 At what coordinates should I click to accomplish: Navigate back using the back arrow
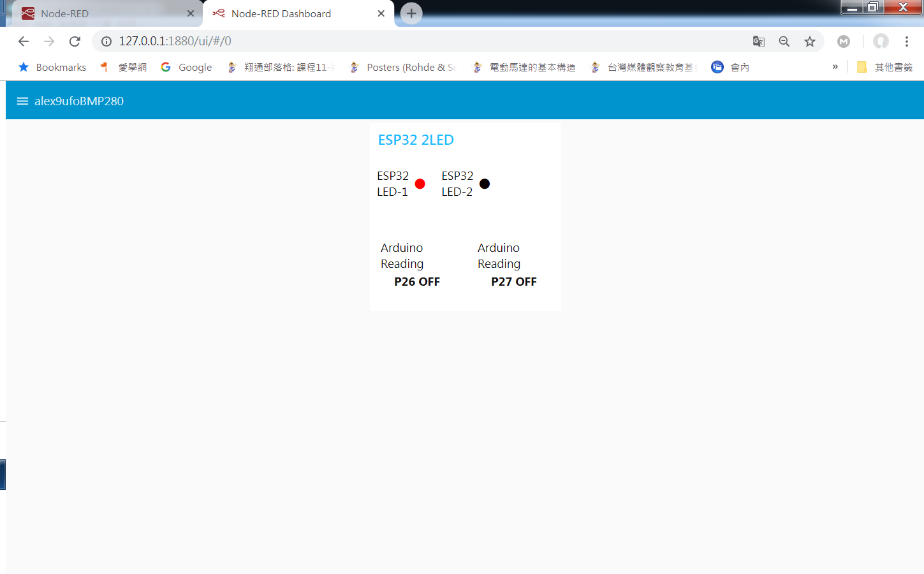coord(24,41)
